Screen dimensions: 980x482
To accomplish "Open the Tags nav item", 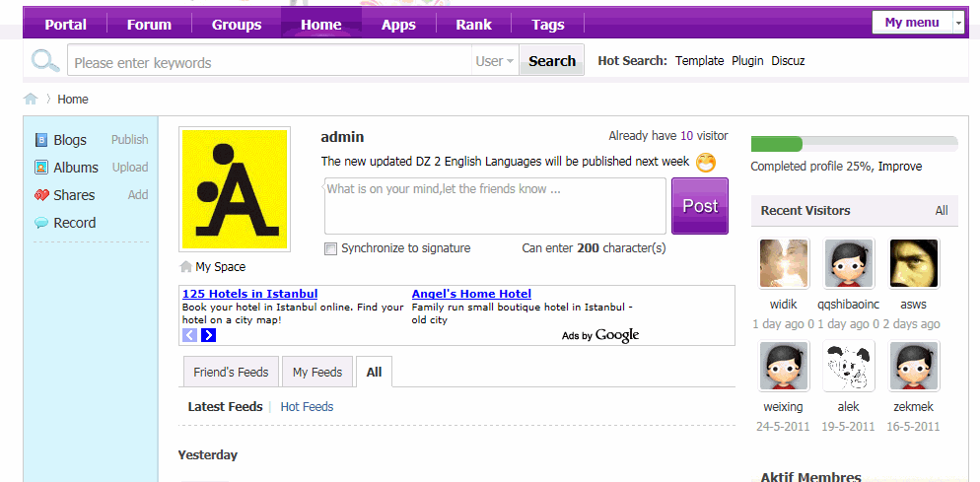I will [x=548, y=25].
